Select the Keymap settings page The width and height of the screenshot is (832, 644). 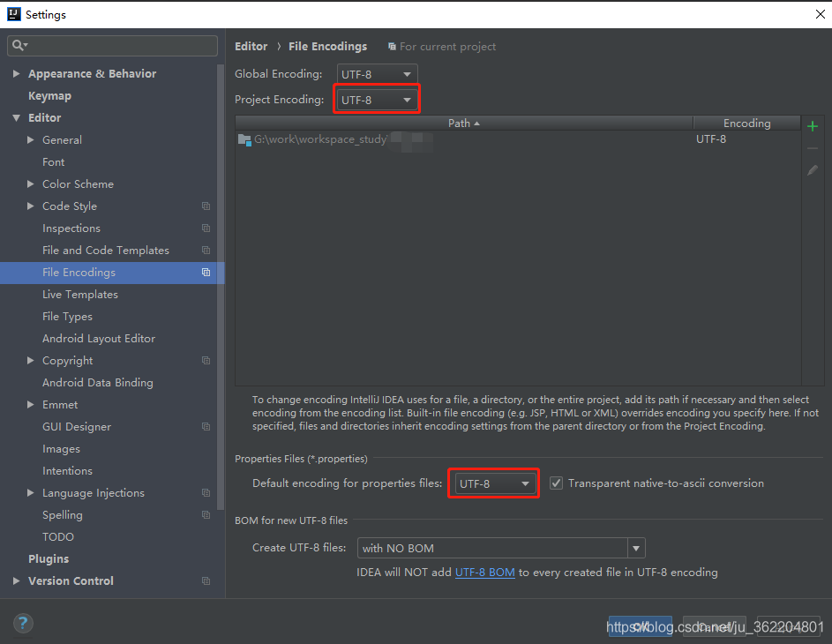click(x=49, y=95)
